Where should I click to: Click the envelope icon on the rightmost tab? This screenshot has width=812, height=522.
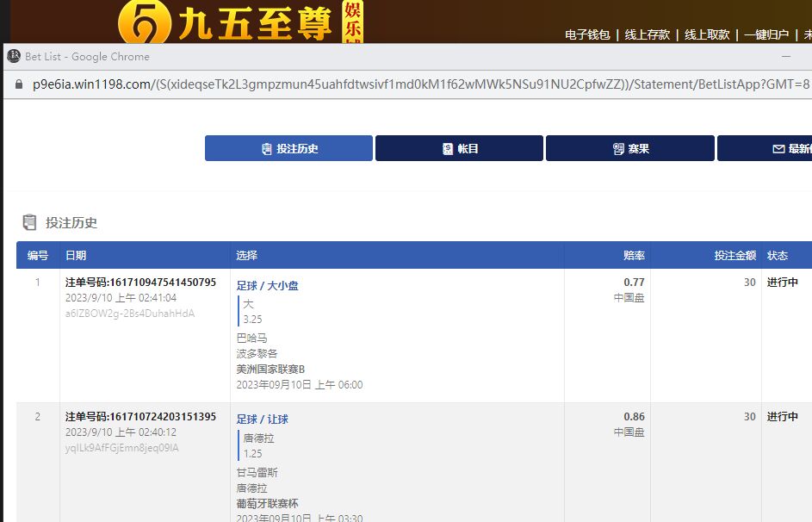[778, 149]
